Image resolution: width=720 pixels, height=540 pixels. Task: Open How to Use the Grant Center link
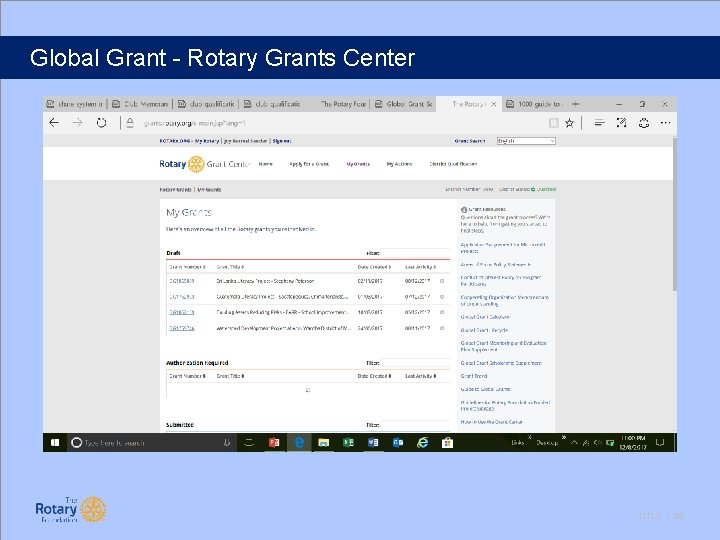pos(491,422)
